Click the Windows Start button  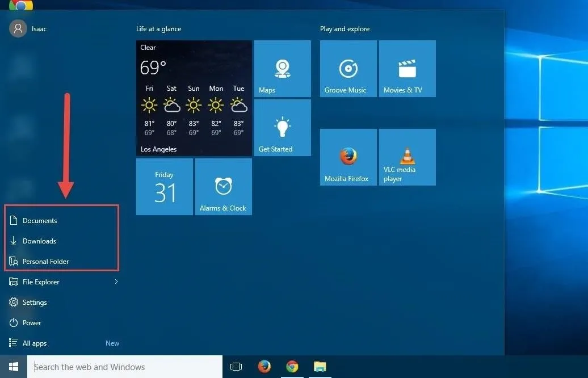(14, 367)
